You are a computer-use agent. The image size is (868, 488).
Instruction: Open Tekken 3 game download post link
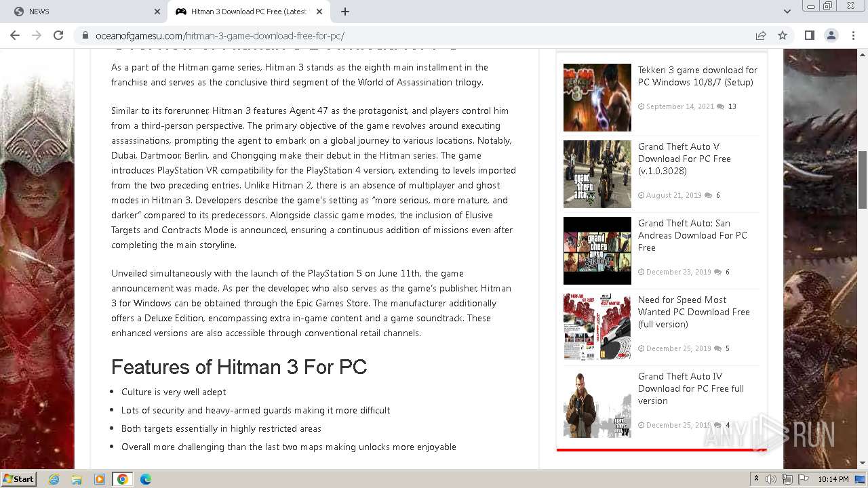click(x=698, y=76)
